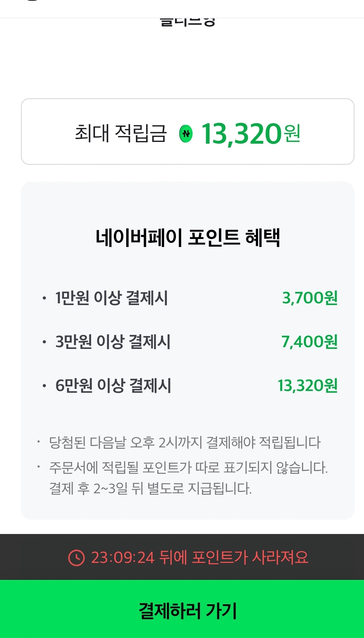Screen dimensions: 364x638
Task: Click the bullet before the 당첨된 notice
Action: (x=39, y=442)
